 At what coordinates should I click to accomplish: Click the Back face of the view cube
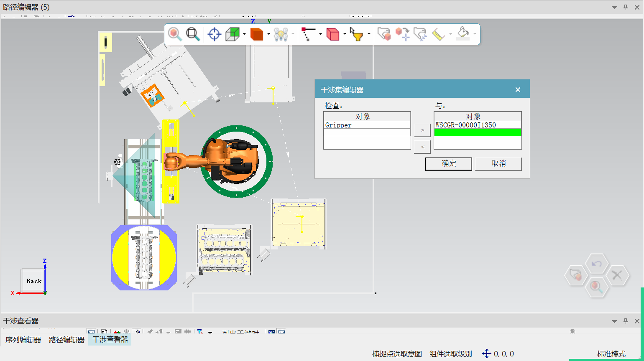pyautogui.click(x=34, y=281)
